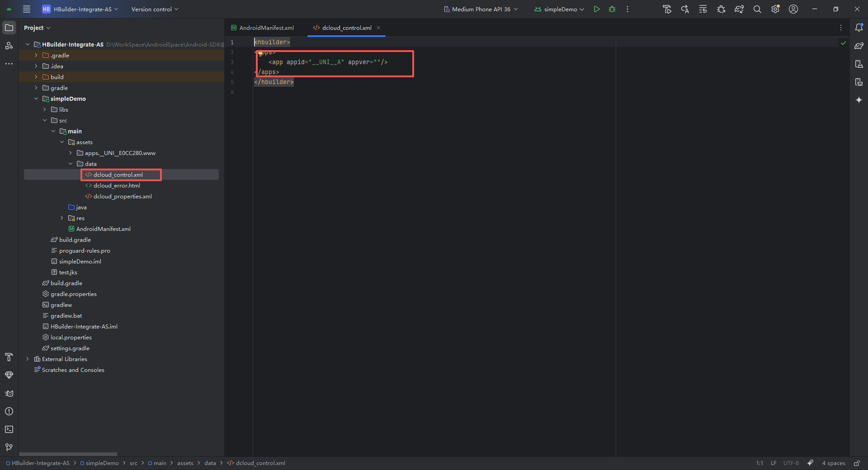Open more run actions menu
Image resolution: width=868 pixels, height=470 pixels.
(627, 9)
